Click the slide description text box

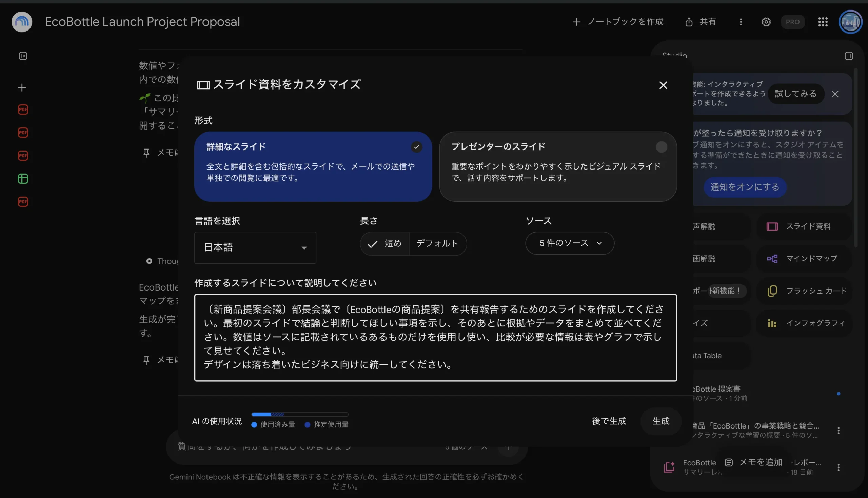[x=435, y=338]
